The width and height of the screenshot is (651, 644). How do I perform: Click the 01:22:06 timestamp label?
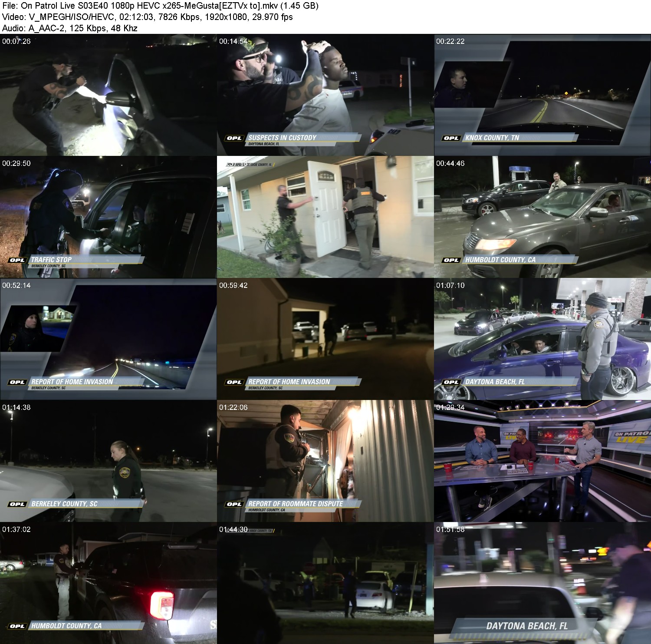pyautogui.click(x=233, y=407)
